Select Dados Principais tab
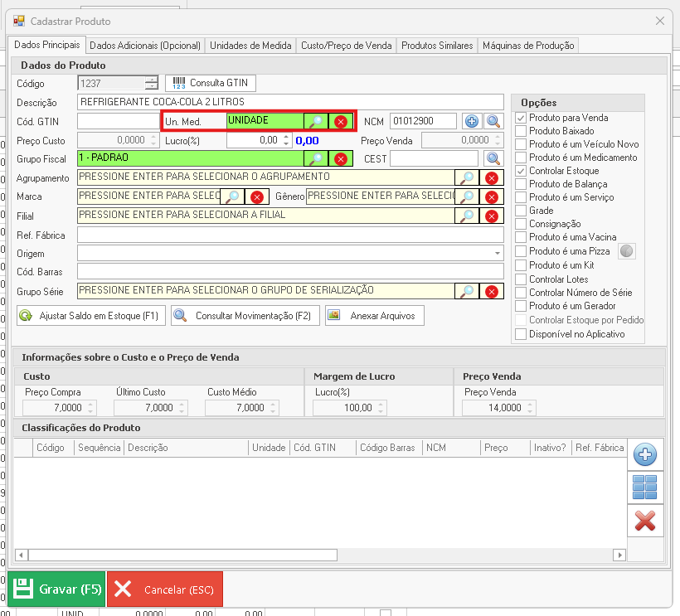 pos(46,45)
